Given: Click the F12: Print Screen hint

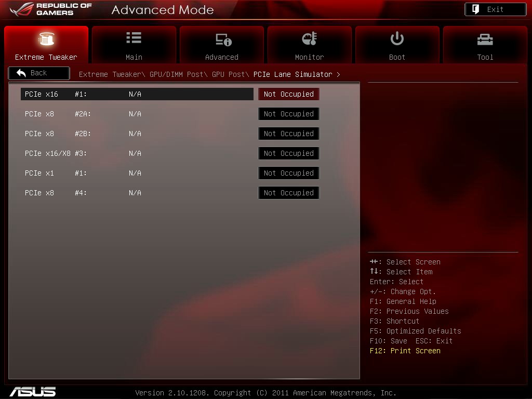Looking at the screenshot, I should [405, 351].
